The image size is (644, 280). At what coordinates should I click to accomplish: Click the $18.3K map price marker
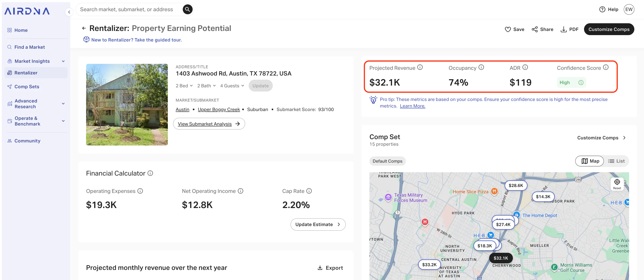click(x=485, y=246)
